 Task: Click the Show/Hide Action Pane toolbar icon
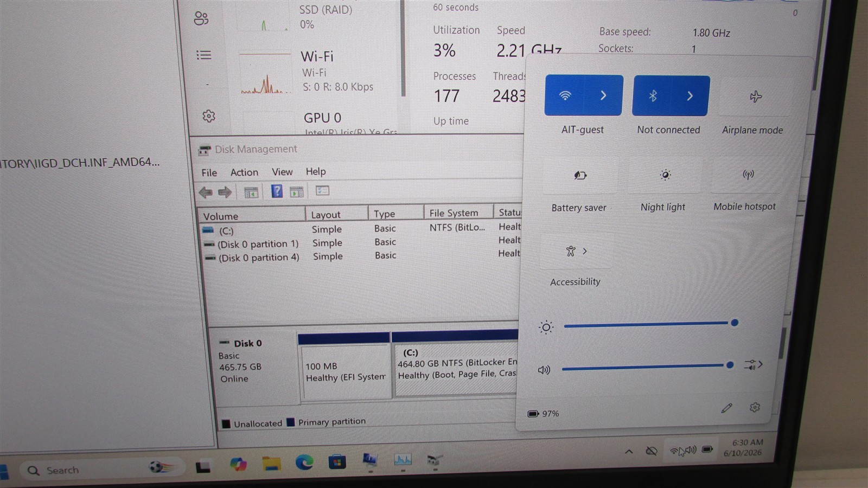(297, 191)
